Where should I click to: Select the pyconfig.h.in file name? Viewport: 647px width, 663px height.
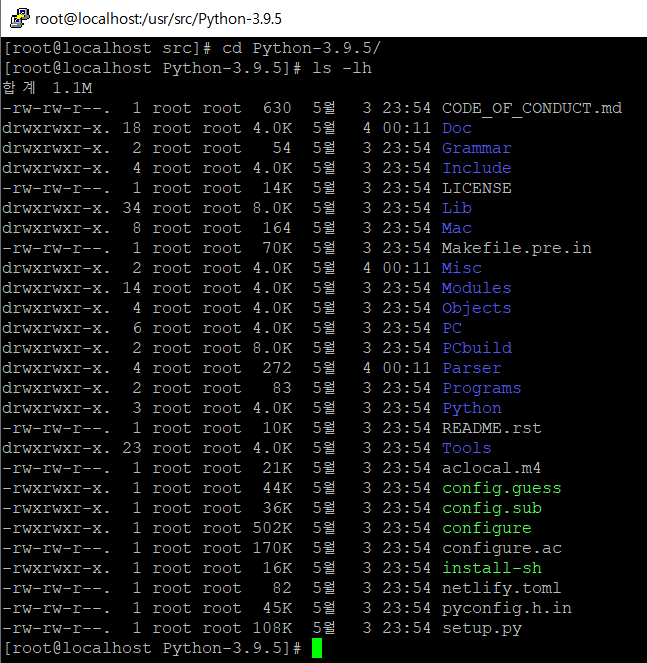(x=507, y=608)
